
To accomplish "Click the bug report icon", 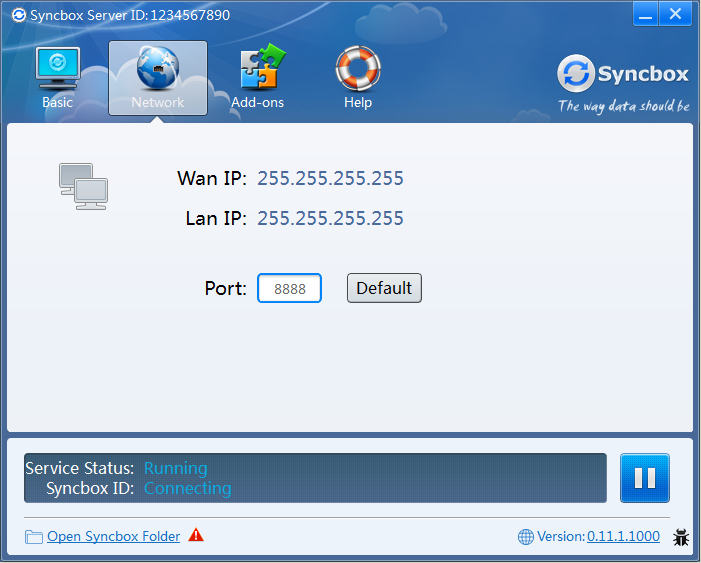I will 681,537.
